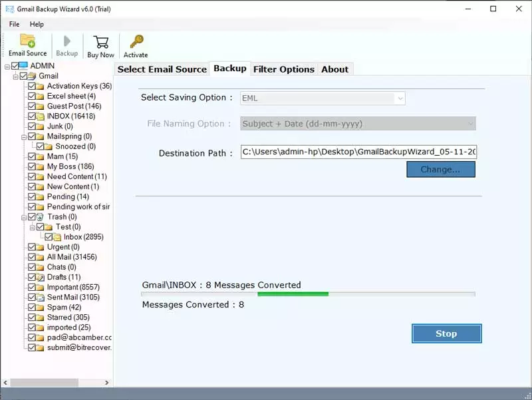Select the Pending work of sir label
This screenshot has height=400, width=532.
tap(78, 206)
